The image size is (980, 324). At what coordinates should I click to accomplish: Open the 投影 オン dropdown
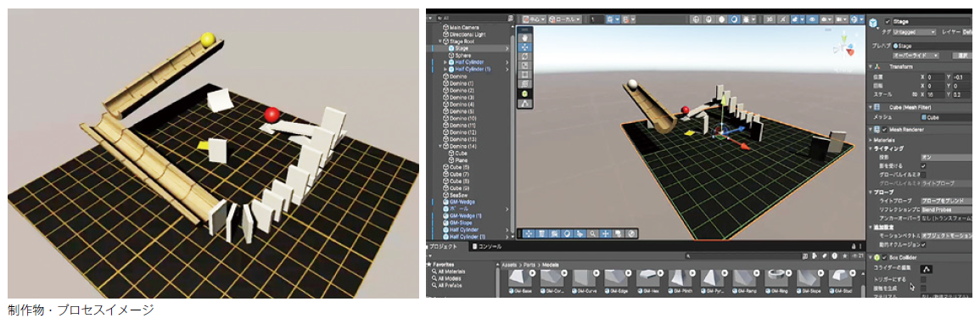point(947,156)
